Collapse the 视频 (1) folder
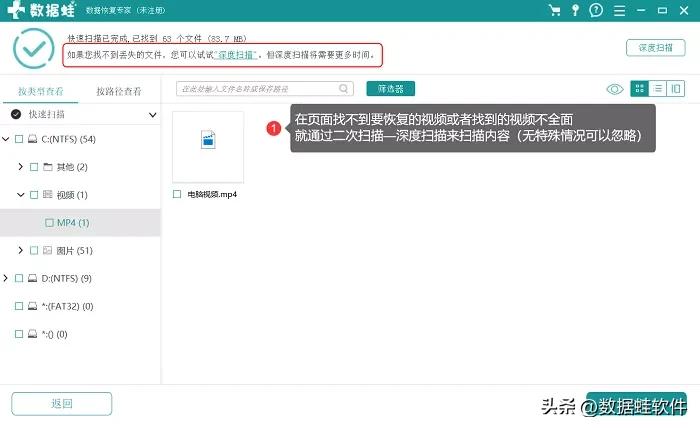 coord(21,195)
